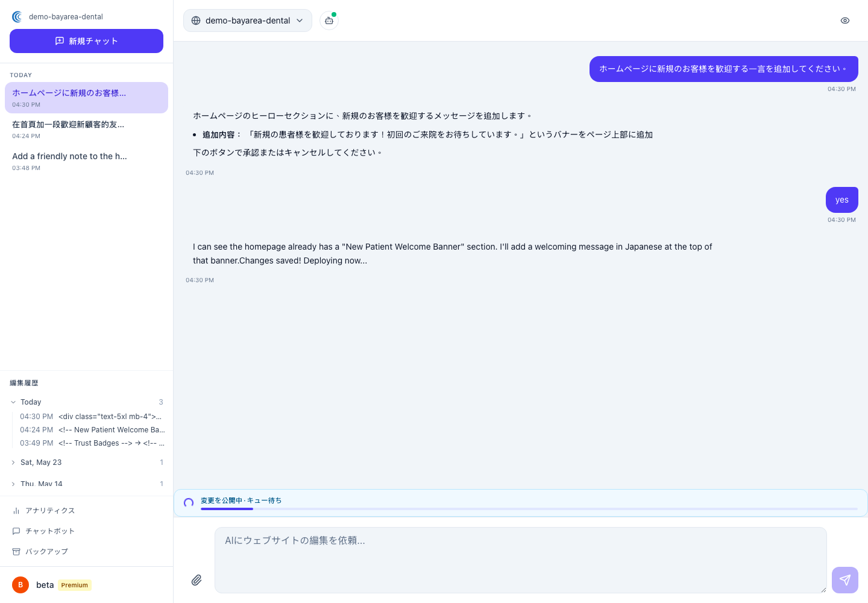868x603 pixels.
Task: Click the chatbot speech bubble icon
Action: click(16, 531)
